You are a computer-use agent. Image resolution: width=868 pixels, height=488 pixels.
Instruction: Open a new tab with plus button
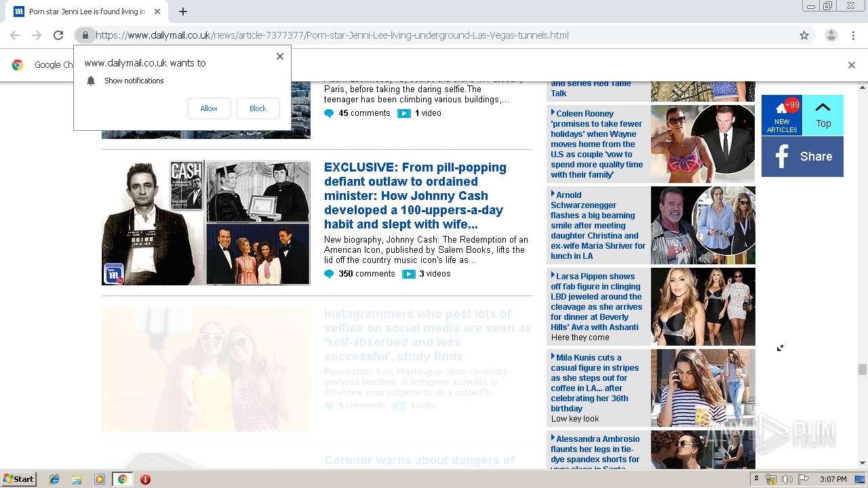pos(183,12)
